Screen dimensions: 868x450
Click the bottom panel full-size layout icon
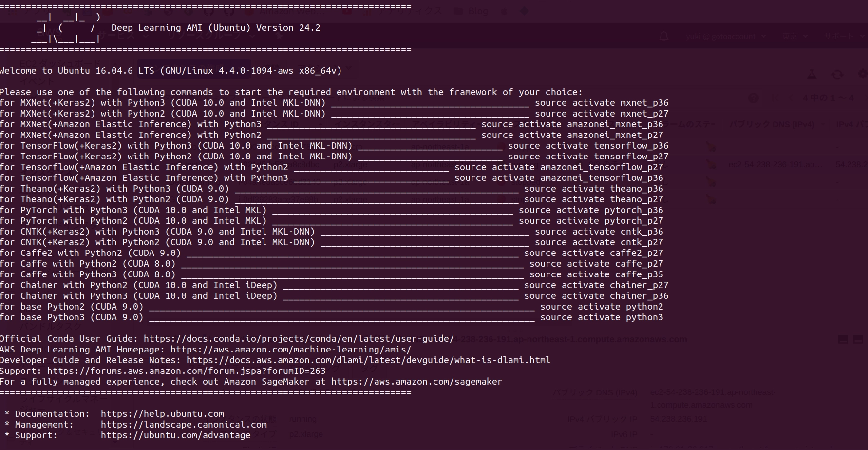[x=858, y=339]
